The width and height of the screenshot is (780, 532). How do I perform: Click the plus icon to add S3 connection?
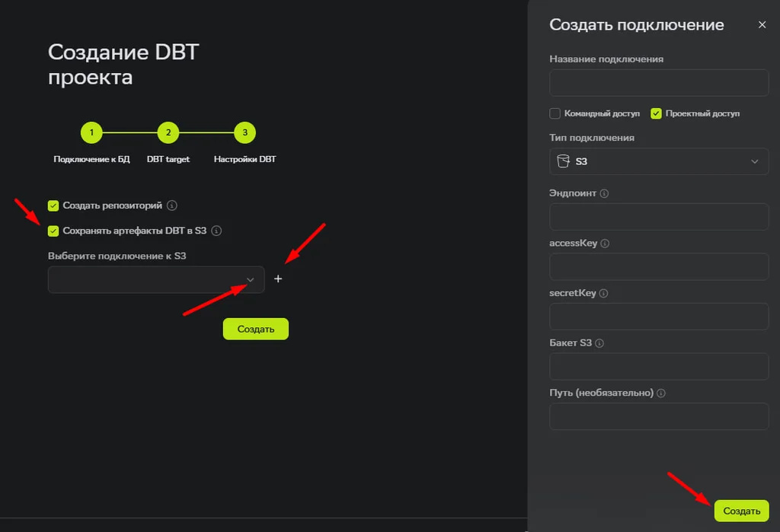(x=278, y=279)
